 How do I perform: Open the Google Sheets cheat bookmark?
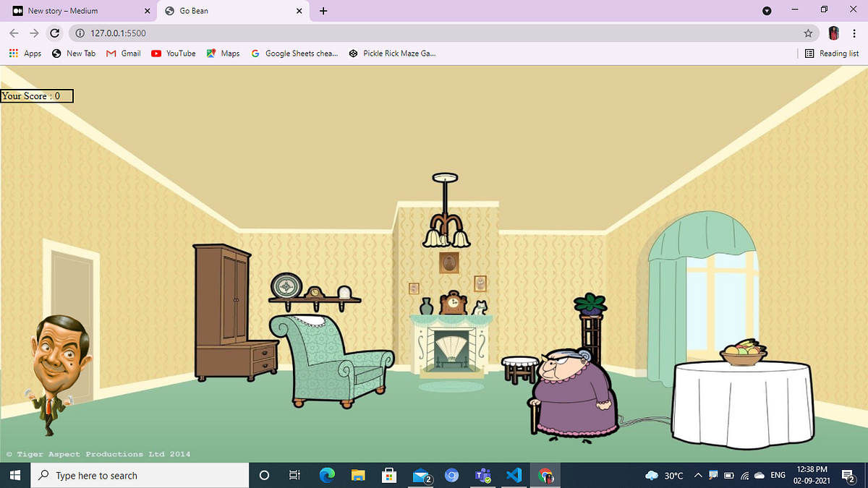tap(294, 53)
